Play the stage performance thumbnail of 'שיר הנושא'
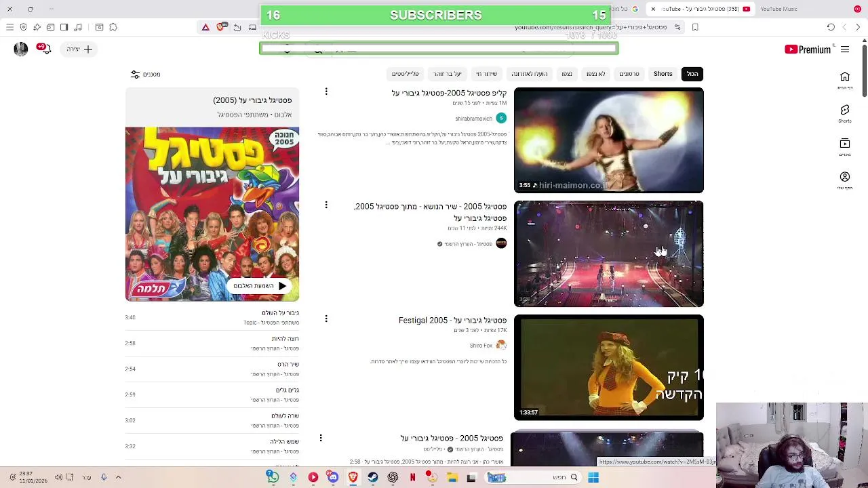This screenshot has height=488, width=868. (608, 254)
